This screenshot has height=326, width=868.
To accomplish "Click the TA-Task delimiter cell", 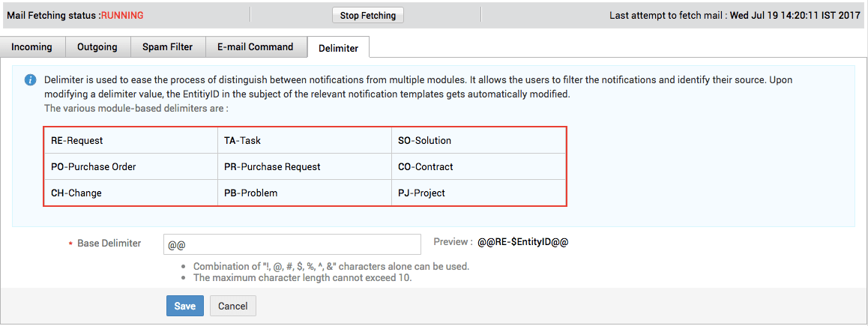I will (x=304, y=141).
